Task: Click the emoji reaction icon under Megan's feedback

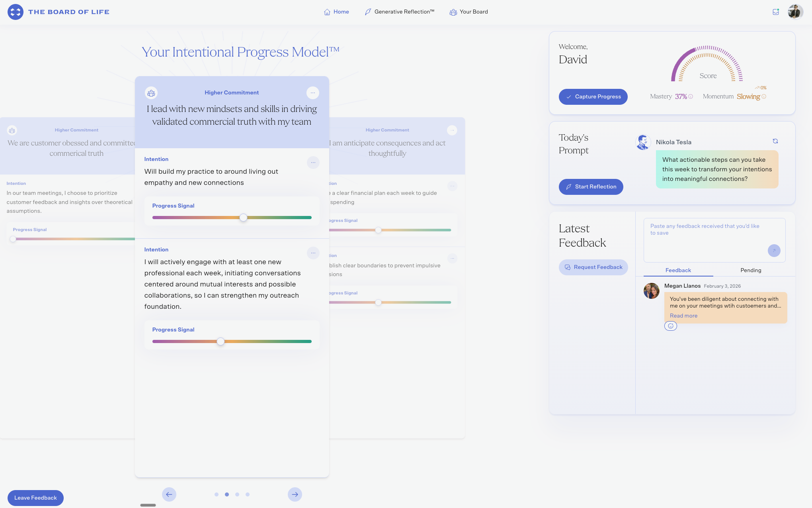Action: click(671, 326)
